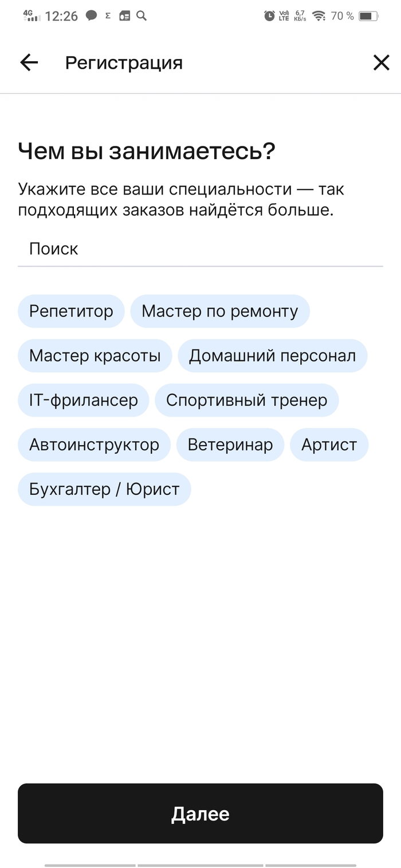401x868 pixels.
Task: Toggle the Автоинструктор chip
Action: click(x=94, y=445)
